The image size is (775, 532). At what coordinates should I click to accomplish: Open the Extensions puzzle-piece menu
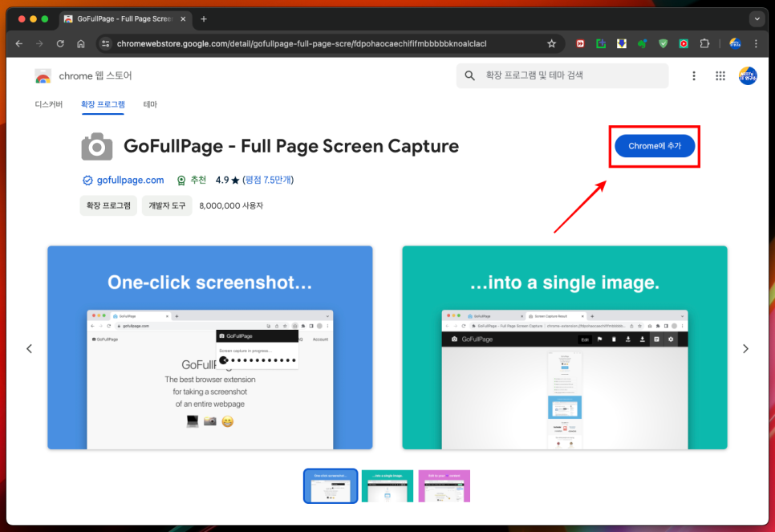[x=705, y=43]
